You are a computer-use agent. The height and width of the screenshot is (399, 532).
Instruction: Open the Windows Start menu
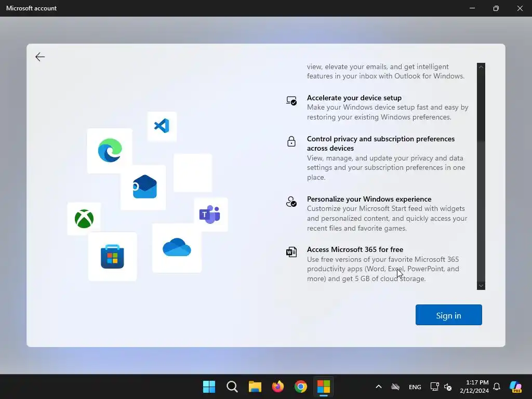[x=209, y=387]
